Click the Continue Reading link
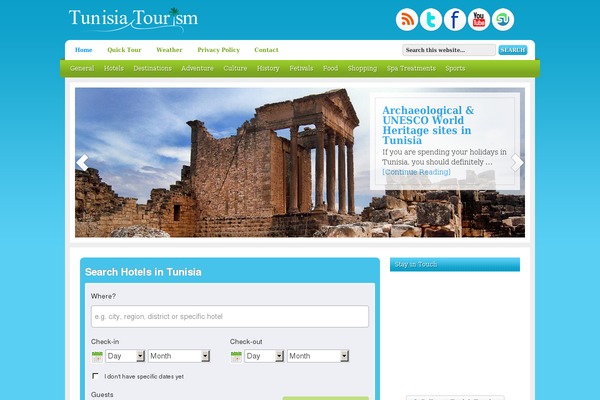 (416, 172)
